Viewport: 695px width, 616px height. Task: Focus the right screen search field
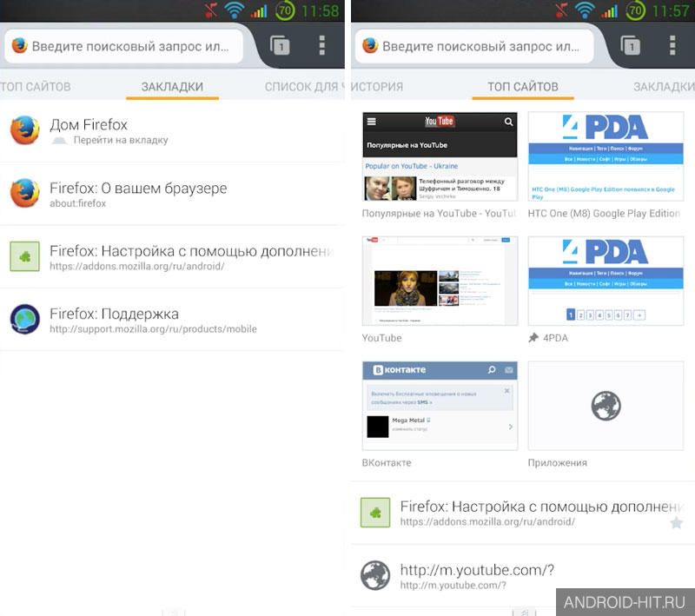tap(474, 46)
